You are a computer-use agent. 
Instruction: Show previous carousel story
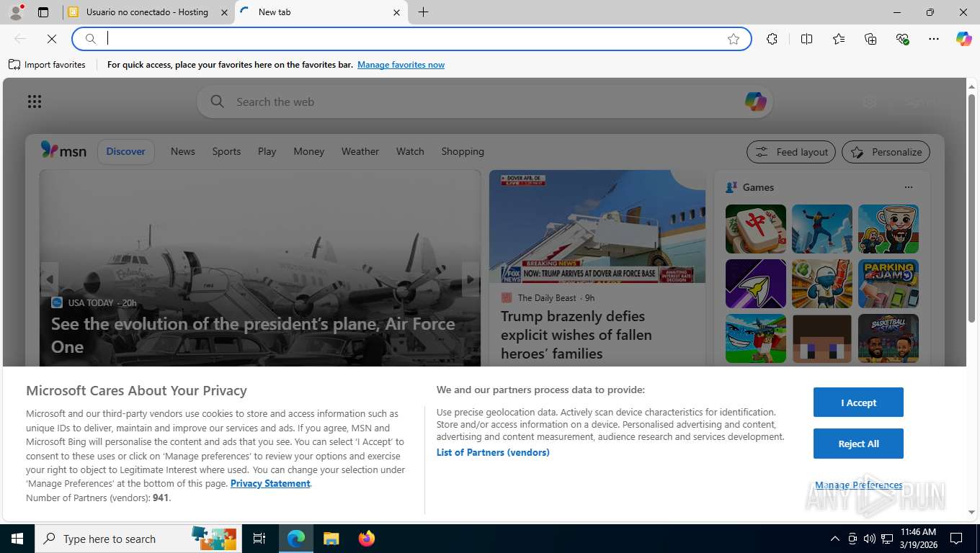(x=49, y=279)
